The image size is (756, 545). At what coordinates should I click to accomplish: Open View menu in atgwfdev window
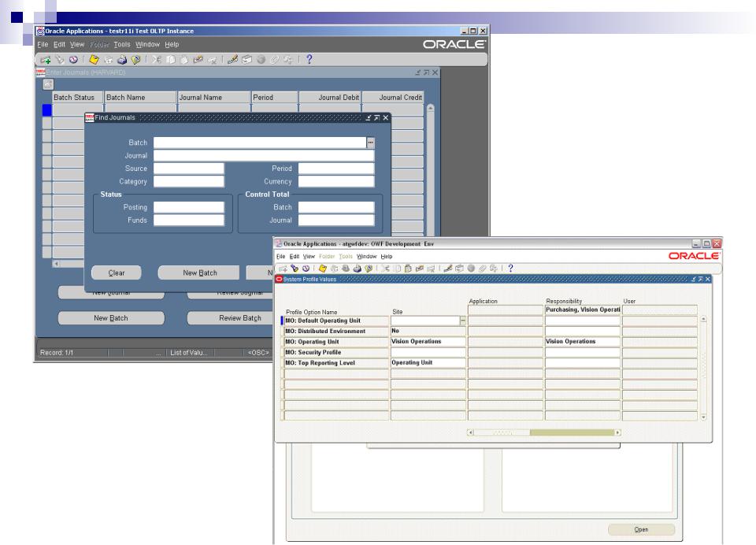(x=309, y=257)
